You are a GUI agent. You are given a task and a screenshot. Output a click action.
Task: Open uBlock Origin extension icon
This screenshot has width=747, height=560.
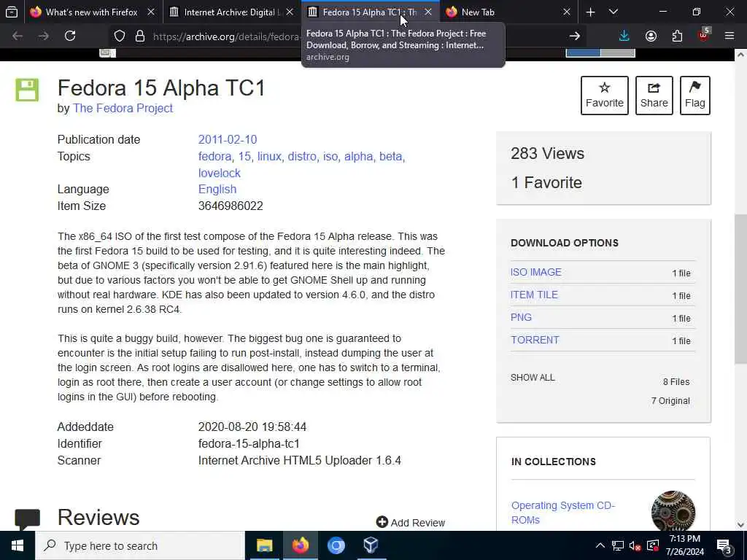point(704,35)
